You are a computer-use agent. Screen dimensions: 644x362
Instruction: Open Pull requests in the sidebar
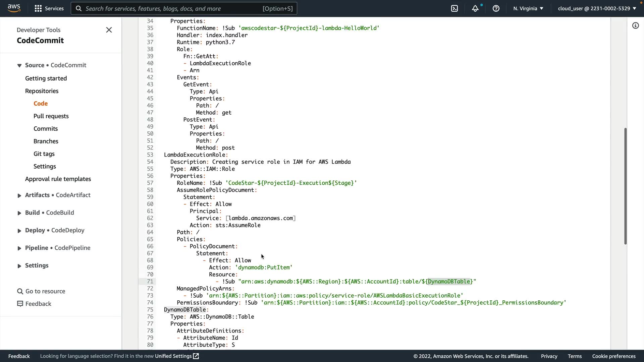click(x=51, y=116)
